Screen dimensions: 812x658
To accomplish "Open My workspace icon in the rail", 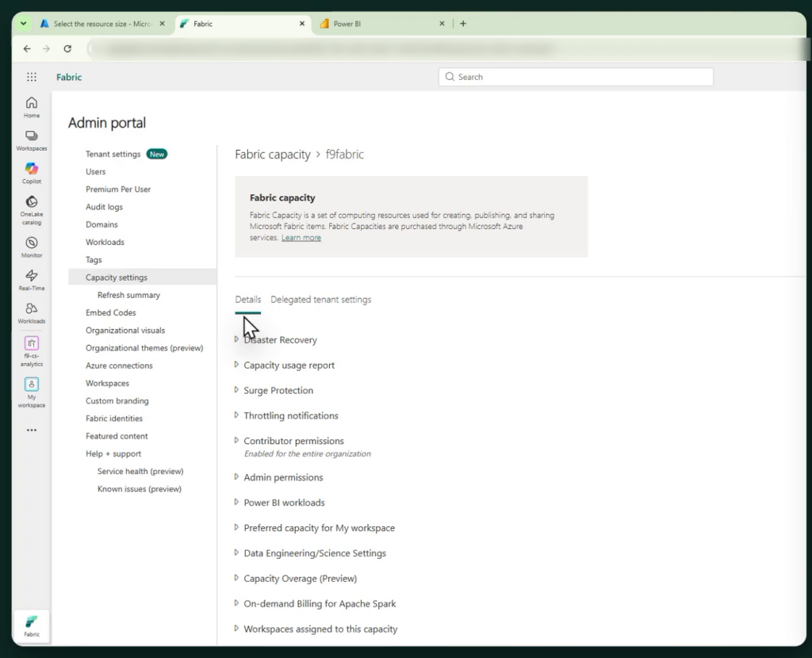I will point(32,393).
